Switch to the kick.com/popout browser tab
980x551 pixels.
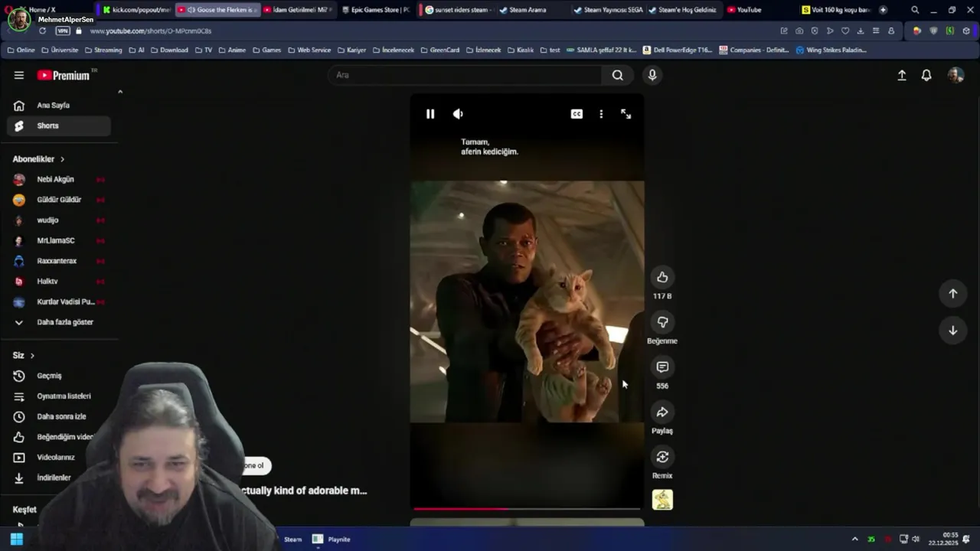point(136,10)
